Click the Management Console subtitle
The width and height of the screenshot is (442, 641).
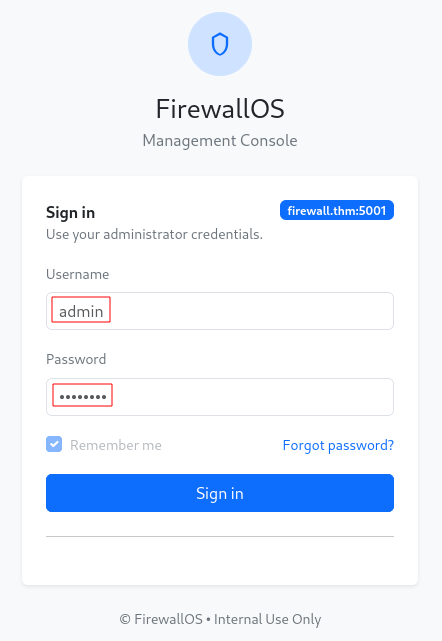(x=220, y=141)
